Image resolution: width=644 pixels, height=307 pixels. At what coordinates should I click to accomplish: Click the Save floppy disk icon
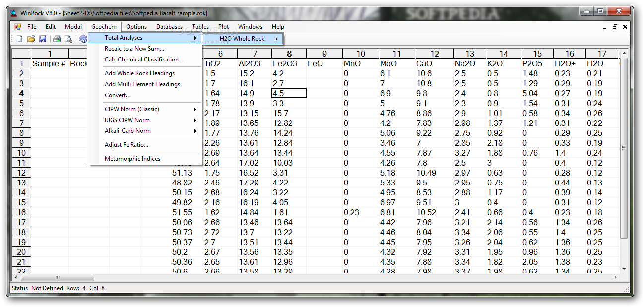pos(42,39)
